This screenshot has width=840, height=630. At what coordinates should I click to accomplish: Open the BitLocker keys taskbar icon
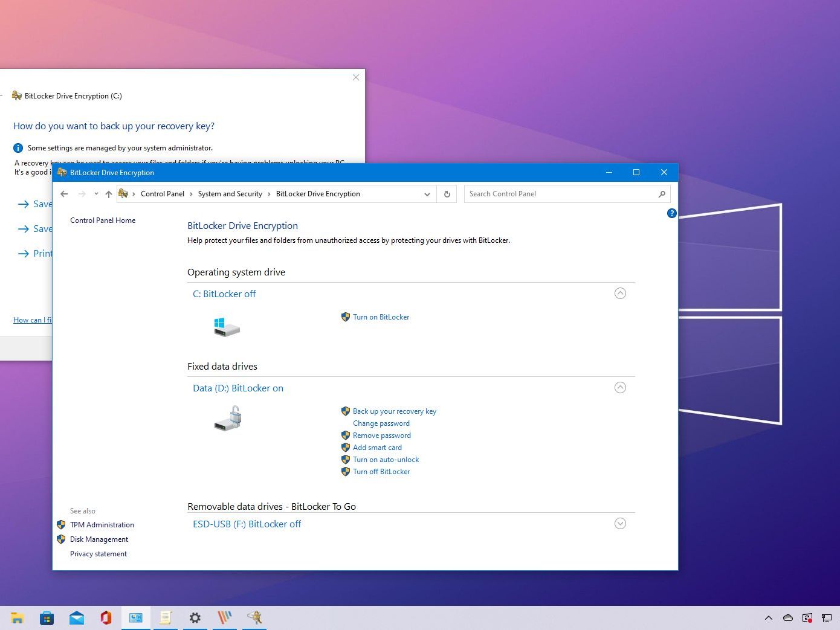point(254,618)
